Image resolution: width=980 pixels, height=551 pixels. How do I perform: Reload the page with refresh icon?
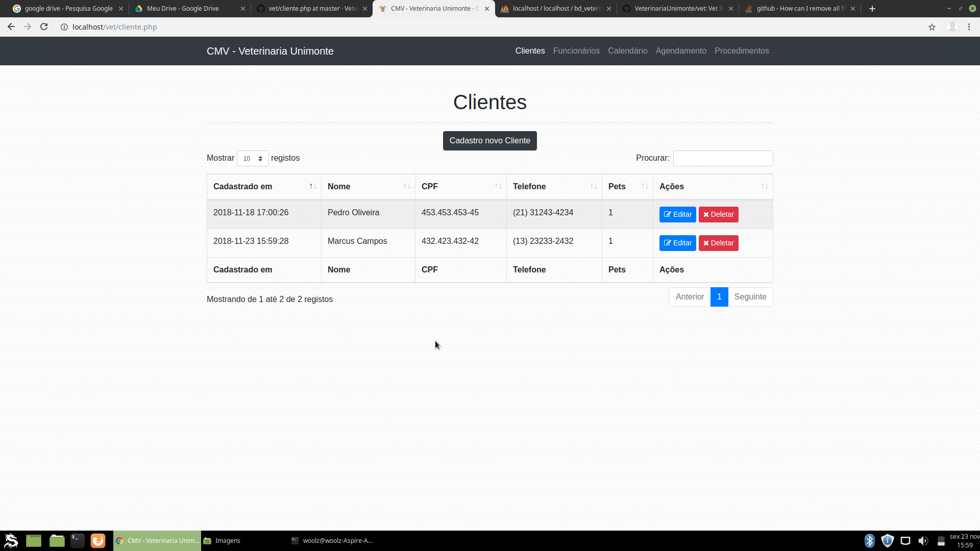[x=44, y=27]
